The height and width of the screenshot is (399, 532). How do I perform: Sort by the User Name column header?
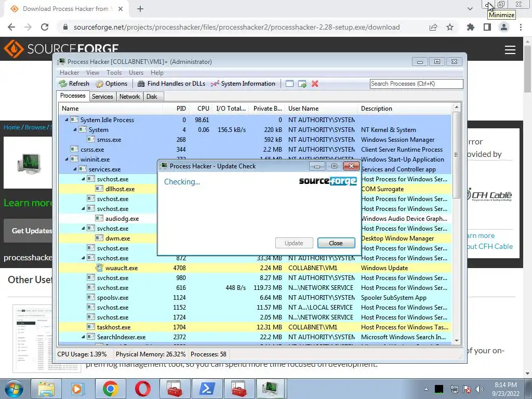click(x=321, y=109)
